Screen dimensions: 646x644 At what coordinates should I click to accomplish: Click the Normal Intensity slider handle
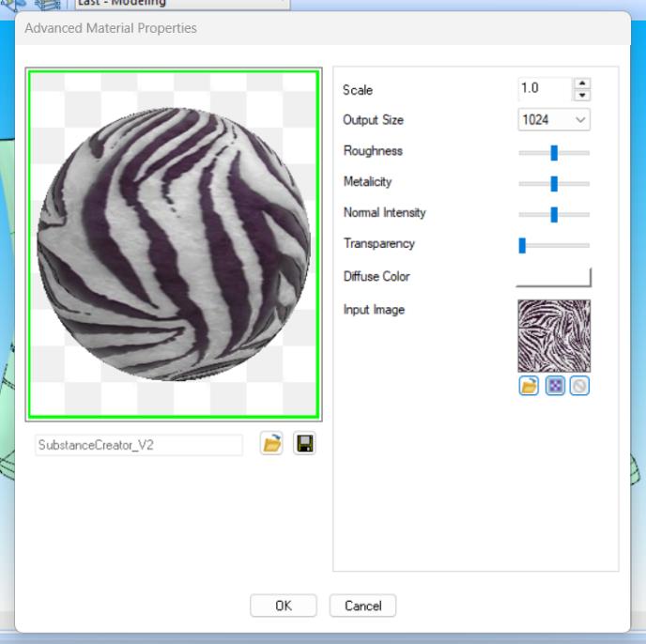click(554, 215)
